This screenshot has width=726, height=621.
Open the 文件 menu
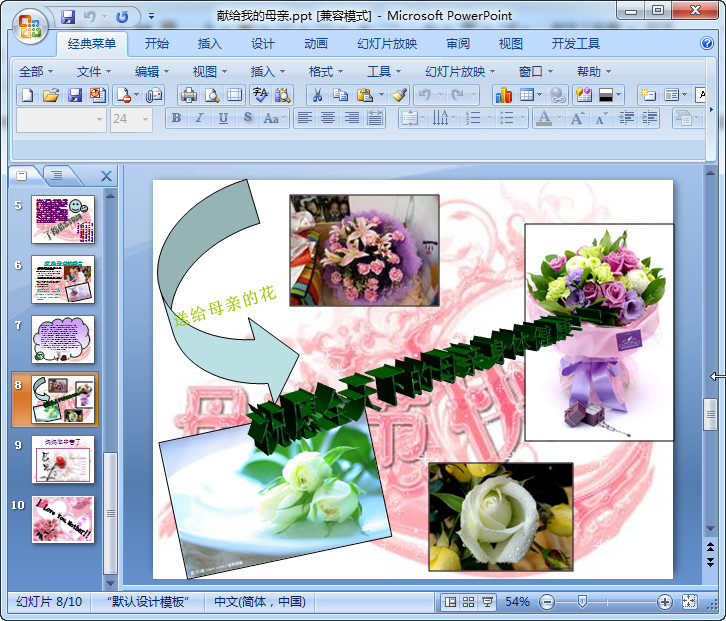(x=94, y=72)
